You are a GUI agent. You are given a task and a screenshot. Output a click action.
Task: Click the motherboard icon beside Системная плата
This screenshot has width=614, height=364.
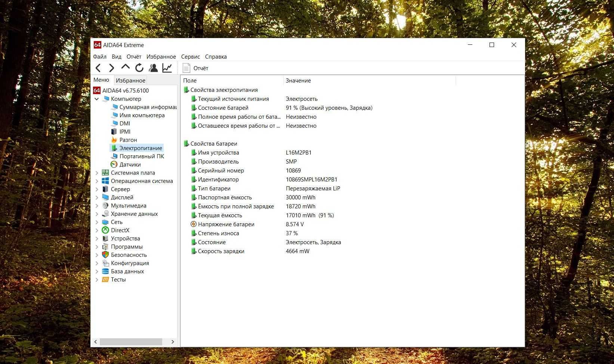pos(105,172)
